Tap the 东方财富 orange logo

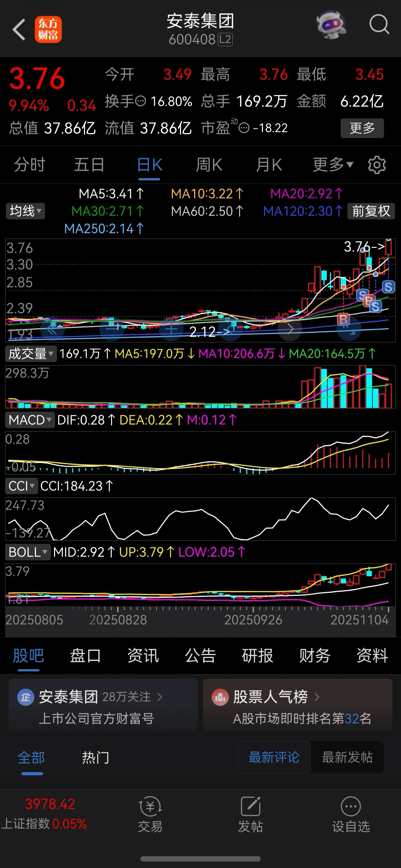click(48, 30)
